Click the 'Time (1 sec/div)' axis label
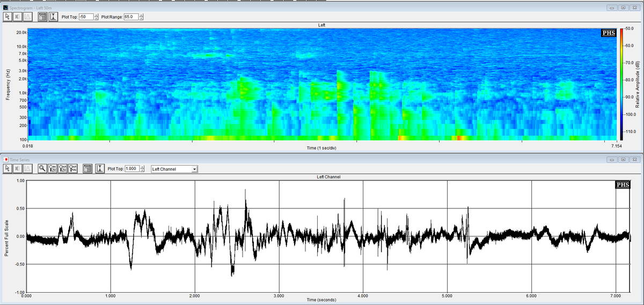The height and width of the screenshot is (305, 644). [x=321, y=147]
